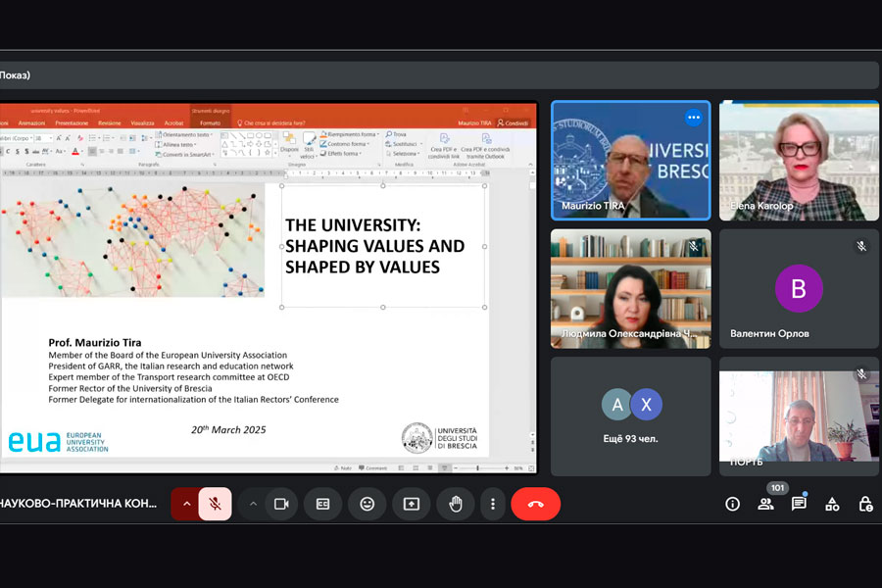Open the Seleziona selection menu
The image size is (882, 588).
(x=402, y=153)
